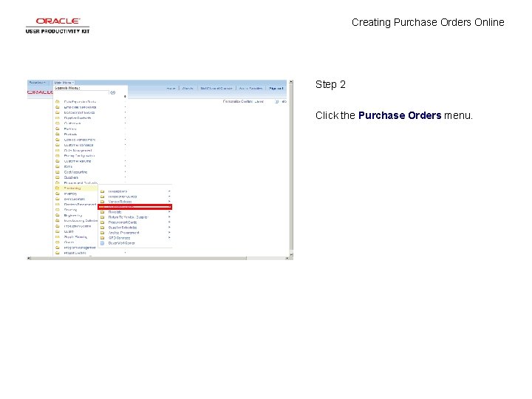532x399 pixels.
Task: Click the horizontal scrollbar left arrow
Action: tap(29, 258)
